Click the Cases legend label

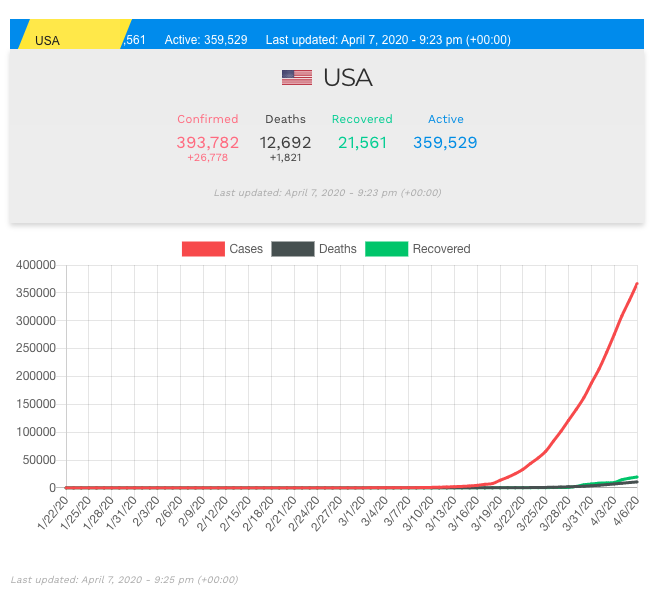click(x=246, y=249)
